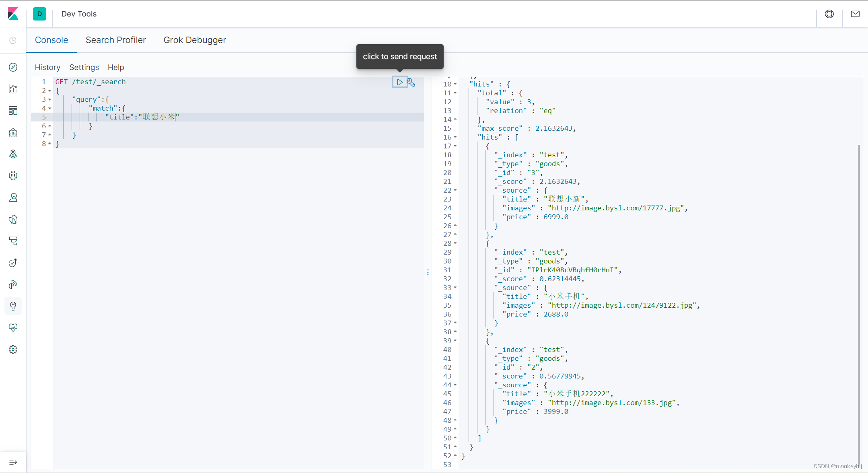Open Maps icon in sidebar

[13, 154]
